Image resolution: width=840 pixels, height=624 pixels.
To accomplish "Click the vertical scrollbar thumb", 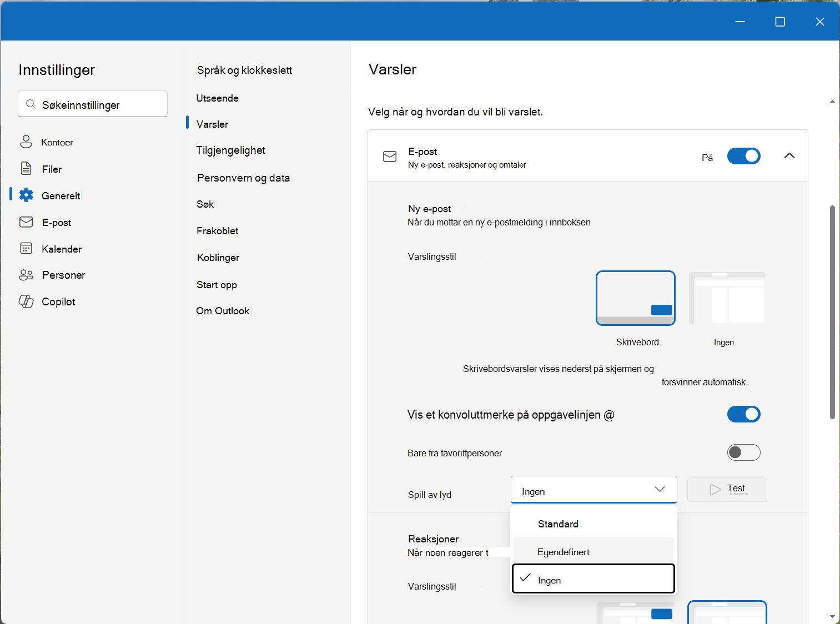I will point(832,312).
